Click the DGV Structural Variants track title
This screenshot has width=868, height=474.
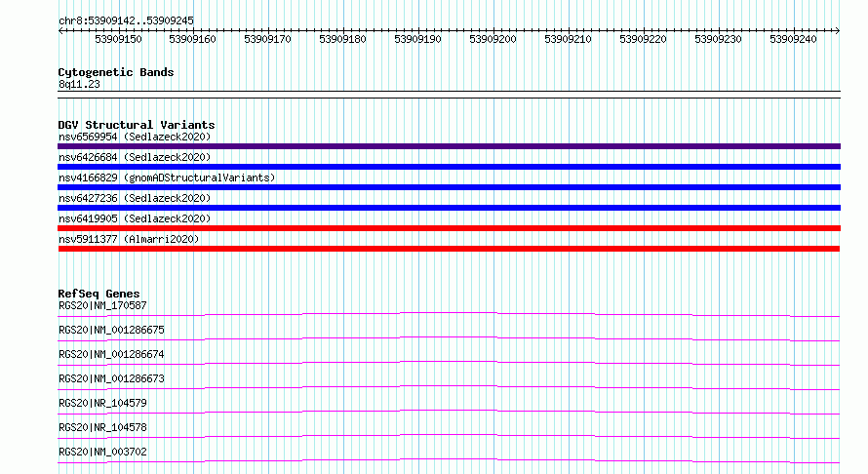coord(137,125)
